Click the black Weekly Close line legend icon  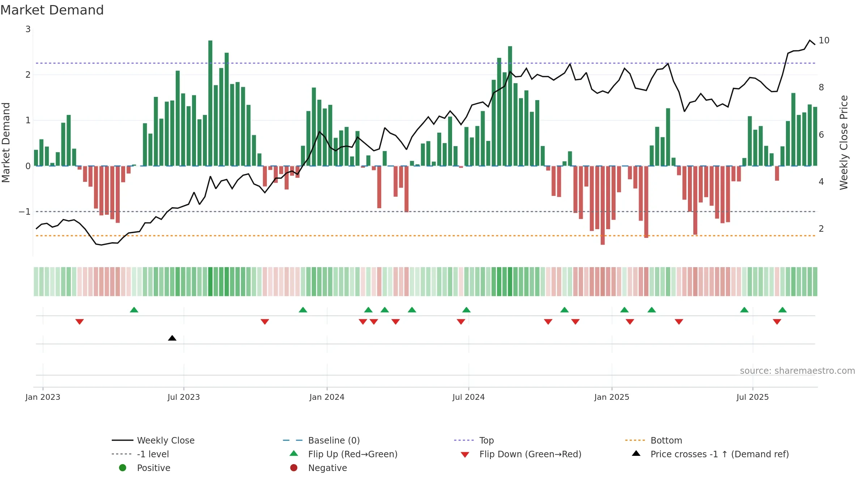[x=122, y=440]
